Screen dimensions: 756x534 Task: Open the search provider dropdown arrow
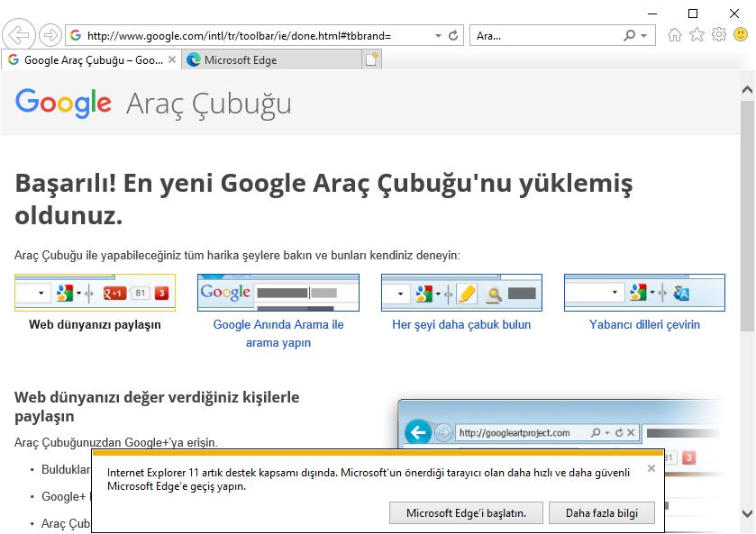click(643, 36)
